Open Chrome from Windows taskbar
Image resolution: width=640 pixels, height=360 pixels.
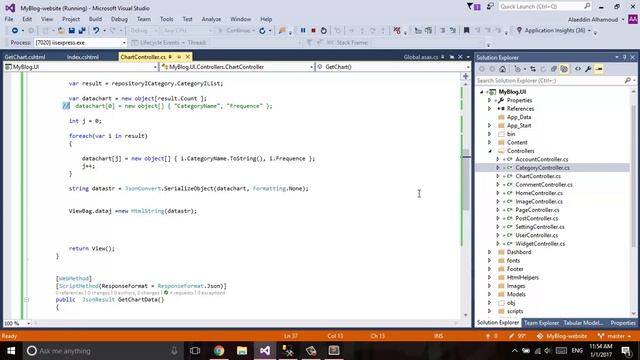[x=219, y=351]
